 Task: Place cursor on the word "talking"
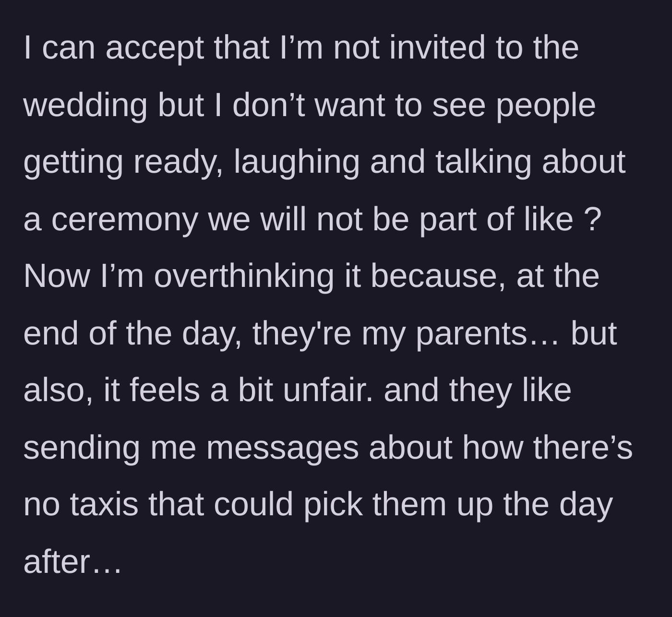(x=483, y=162)
